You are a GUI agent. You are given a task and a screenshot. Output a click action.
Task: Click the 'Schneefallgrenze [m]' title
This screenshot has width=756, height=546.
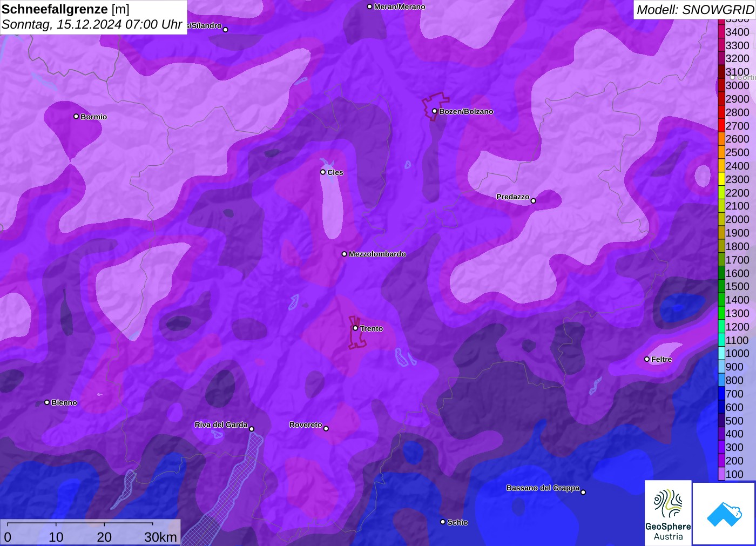pos(65,10)
